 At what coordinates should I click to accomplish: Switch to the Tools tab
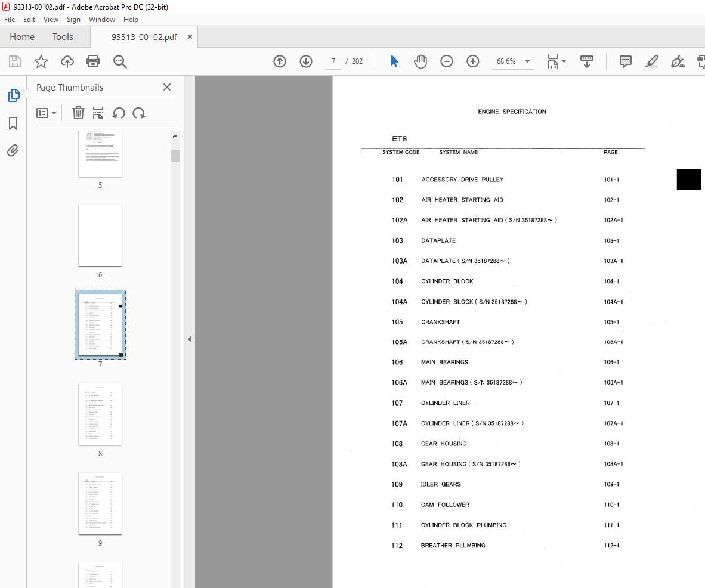63,37
